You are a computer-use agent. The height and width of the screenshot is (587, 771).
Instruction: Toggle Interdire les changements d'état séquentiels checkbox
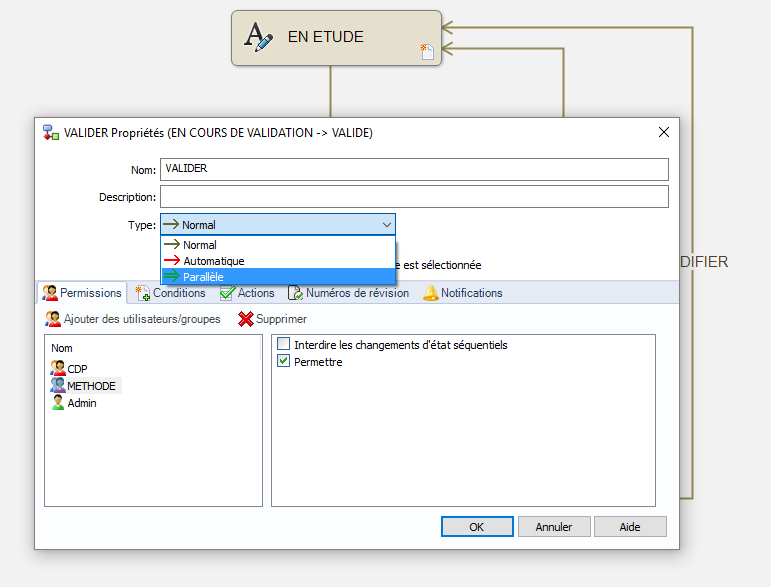tap(284, 344)
